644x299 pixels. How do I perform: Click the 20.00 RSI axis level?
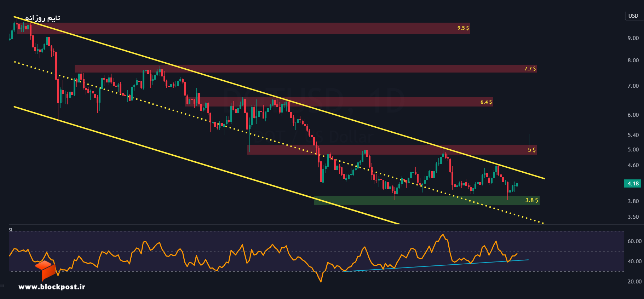click(634, 282)
